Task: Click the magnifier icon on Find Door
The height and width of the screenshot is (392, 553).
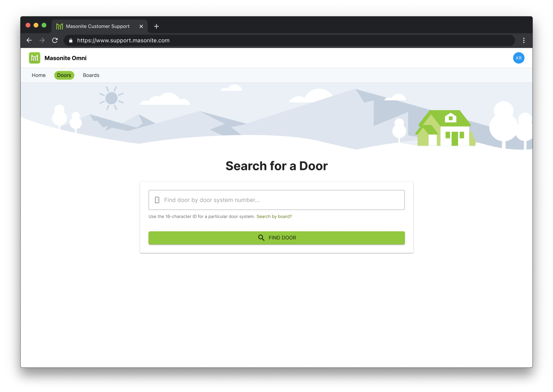Action: coord(261,238)
